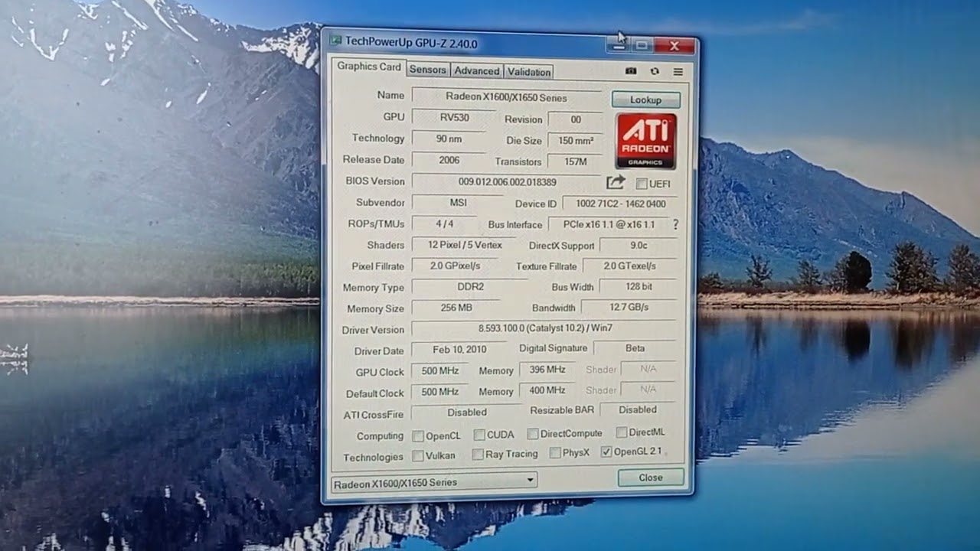This screenshot has width=980, height=551.
Task: Open the GPU-Z hamburger menu
Action: pyautogui.click(x=678, y=72)
